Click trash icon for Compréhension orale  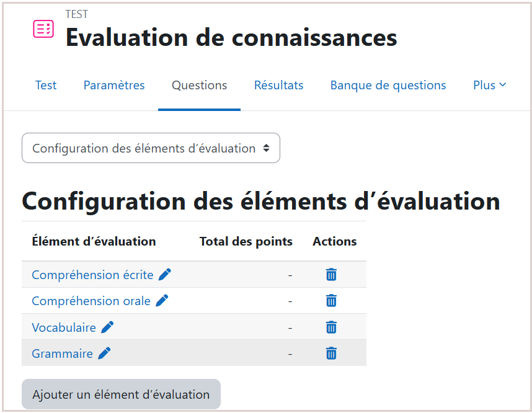click(332, 301)
